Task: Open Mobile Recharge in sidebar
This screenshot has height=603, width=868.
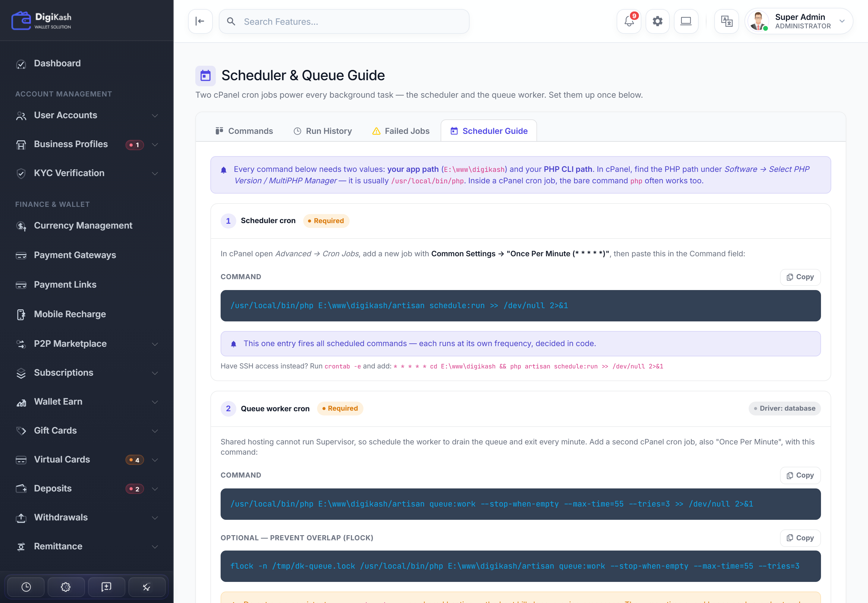Action: [70, 314]
